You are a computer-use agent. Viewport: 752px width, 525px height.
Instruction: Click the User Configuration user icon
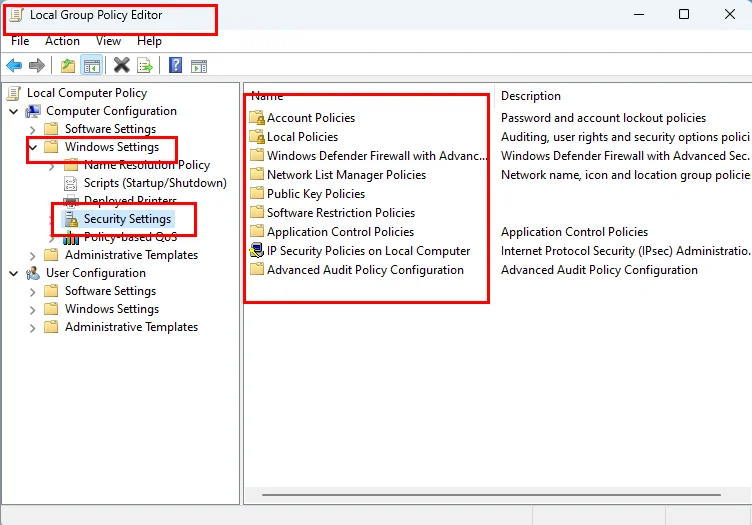click(x=33, y=273)
